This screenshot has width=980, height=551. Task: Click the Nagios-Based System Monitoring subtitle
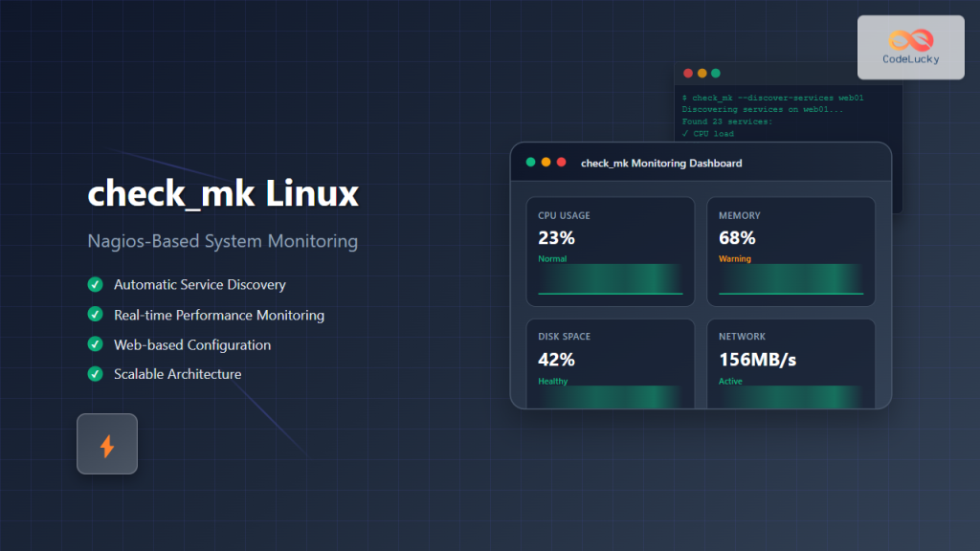(222, 241)
